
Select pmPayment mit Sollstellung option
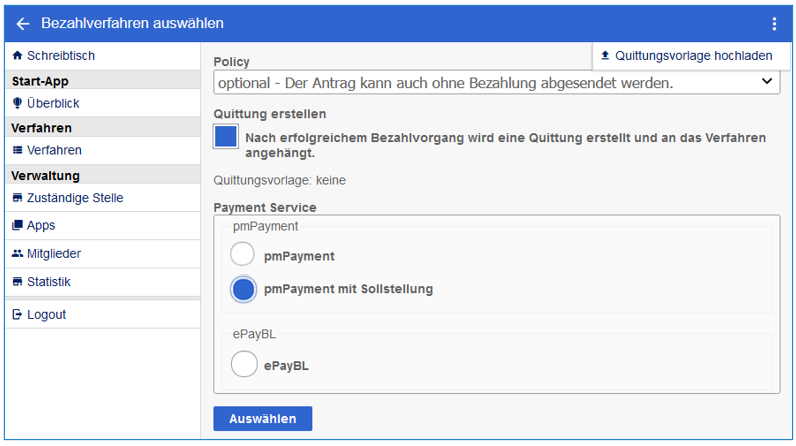[x=243, y=289]
